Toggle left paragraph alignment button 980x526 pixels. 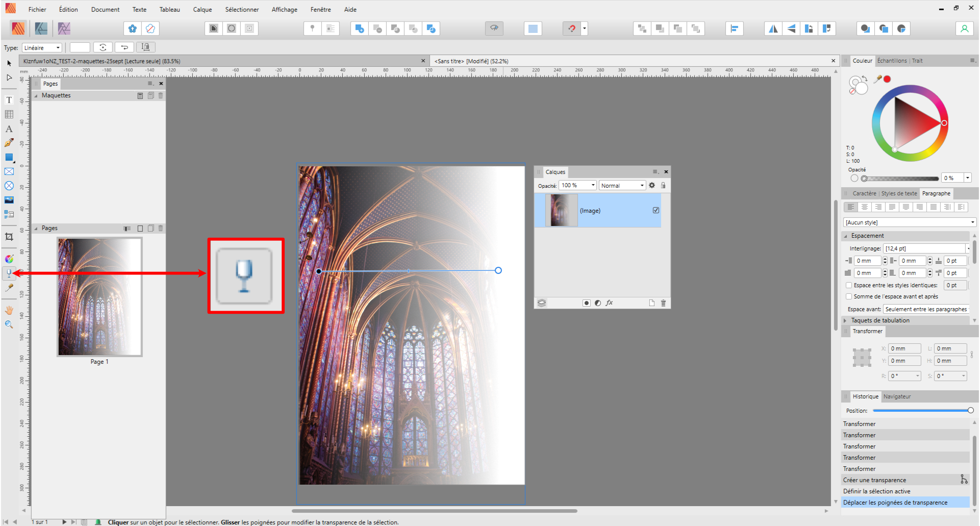tap(850, 207)
